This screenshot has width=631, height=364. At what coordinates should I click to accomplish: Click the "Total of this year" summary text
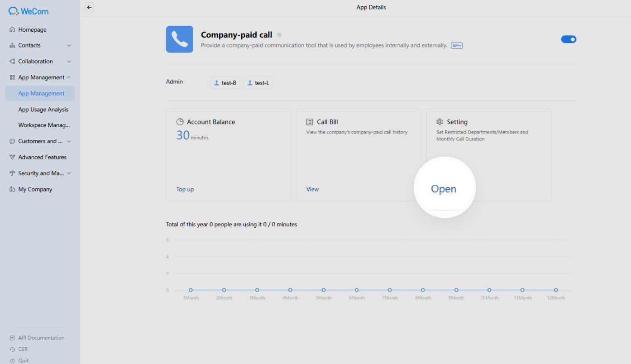232,225
